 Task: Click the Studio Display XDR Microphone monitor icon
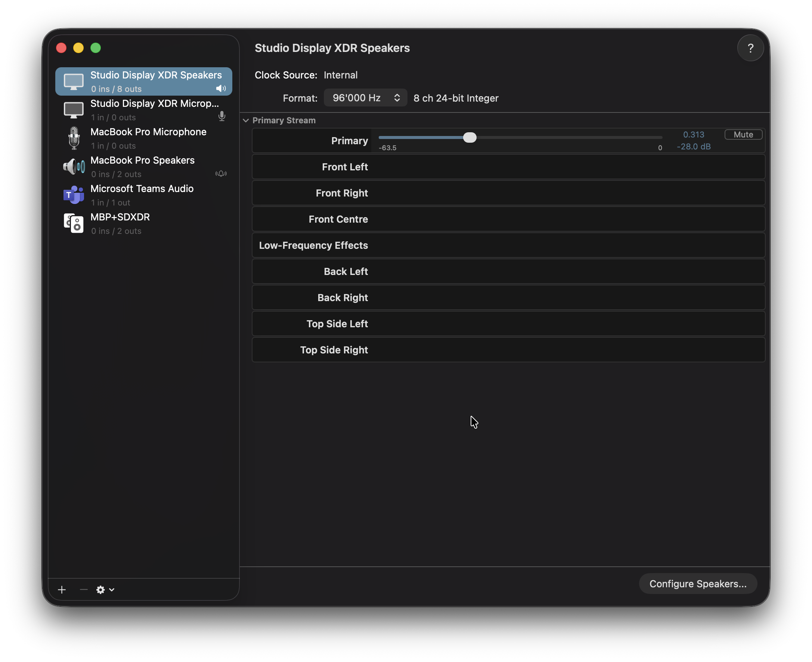[x=74, y=110]
